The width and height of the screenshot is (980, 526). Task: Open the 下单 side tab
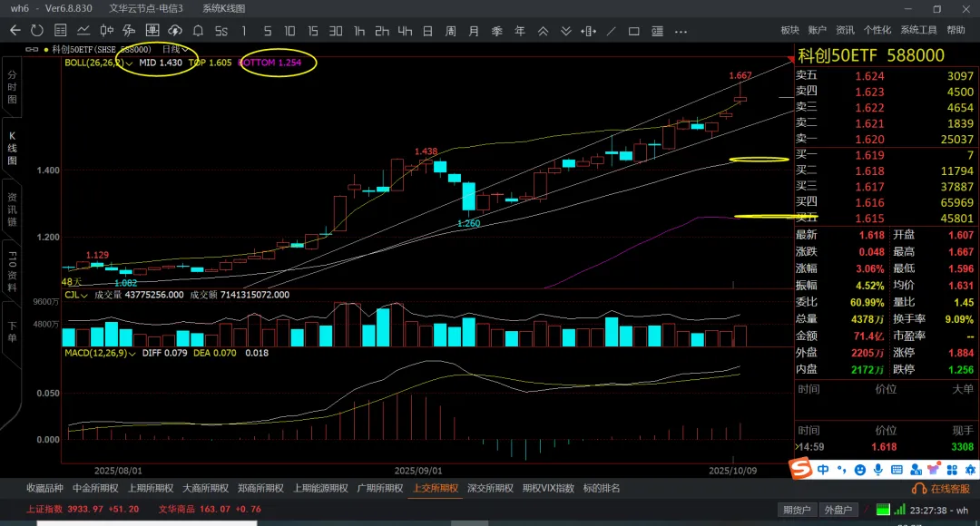pyautogui.click(x=12, y=332)
